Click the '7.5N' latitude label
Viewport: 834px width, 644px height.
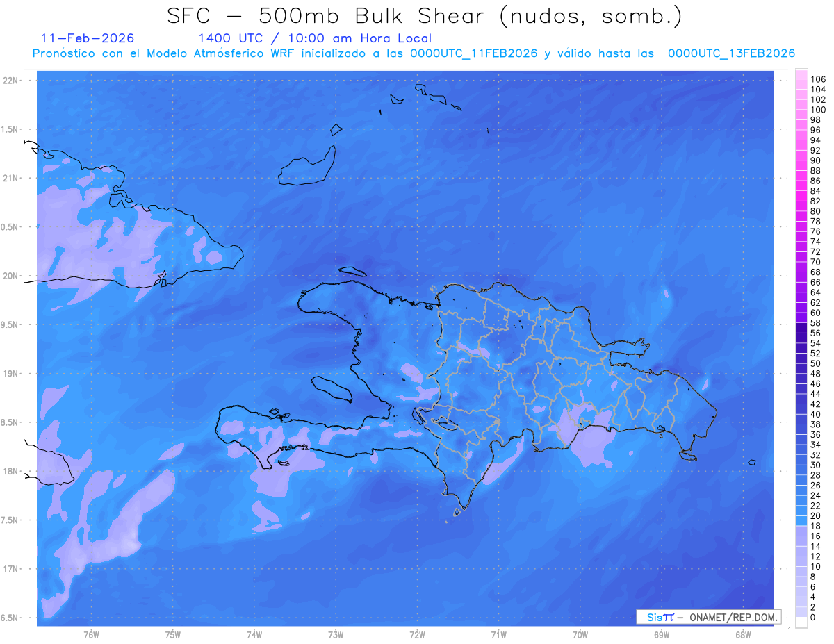click(10, 520)
